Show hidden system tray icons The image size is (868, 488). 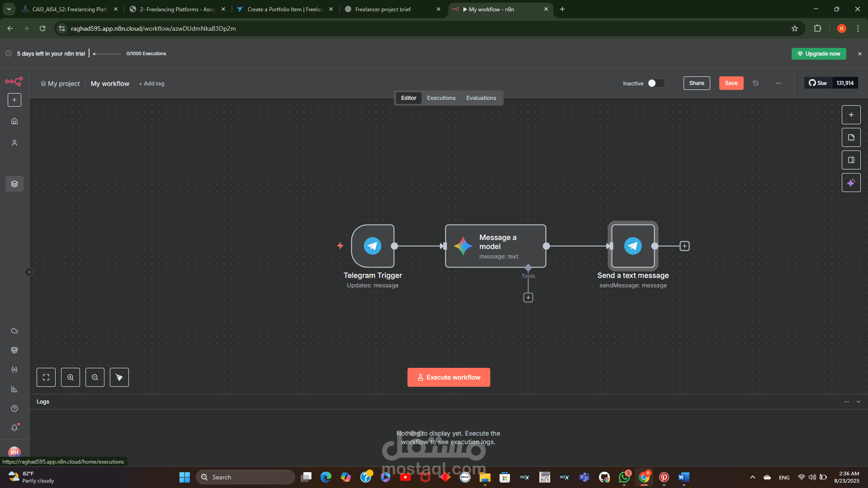(x=753, y=477)
